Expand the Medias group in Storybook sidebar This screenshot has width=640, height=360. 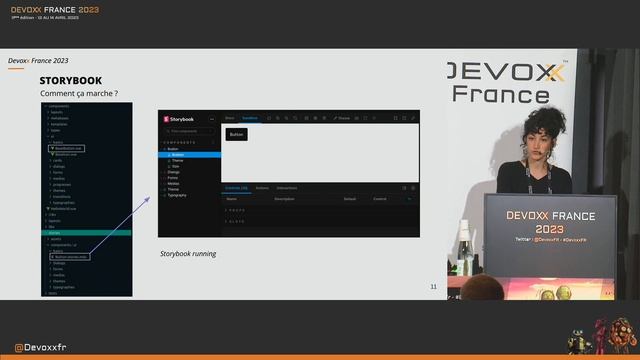coord(173,184)
